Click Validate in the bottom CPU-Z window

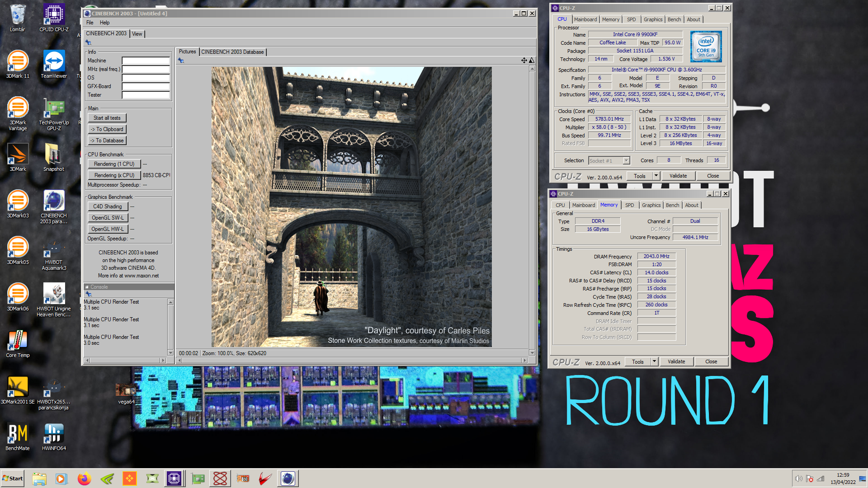click(676, 361)
